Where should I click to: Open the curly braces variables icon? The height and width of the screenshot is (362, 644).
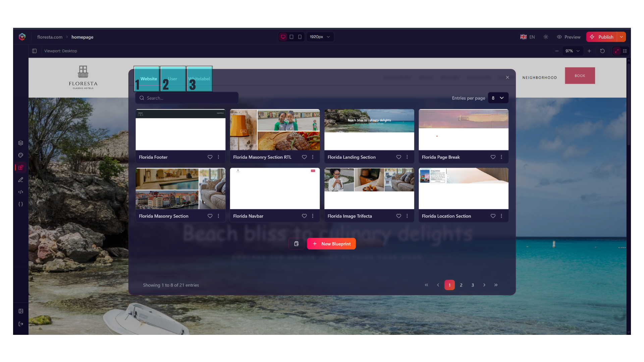pyautogui.click(x=20, y=204)
